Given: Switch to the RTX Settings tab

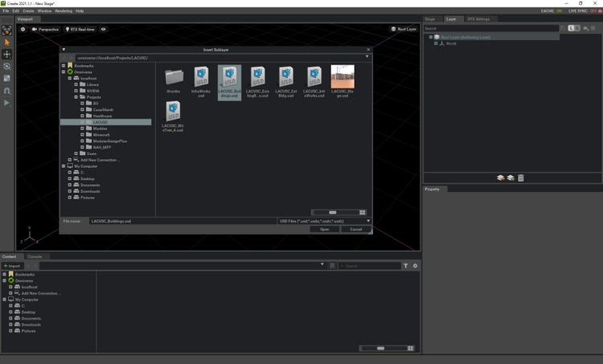Looking at the screenshot, I should click(479, 18).
